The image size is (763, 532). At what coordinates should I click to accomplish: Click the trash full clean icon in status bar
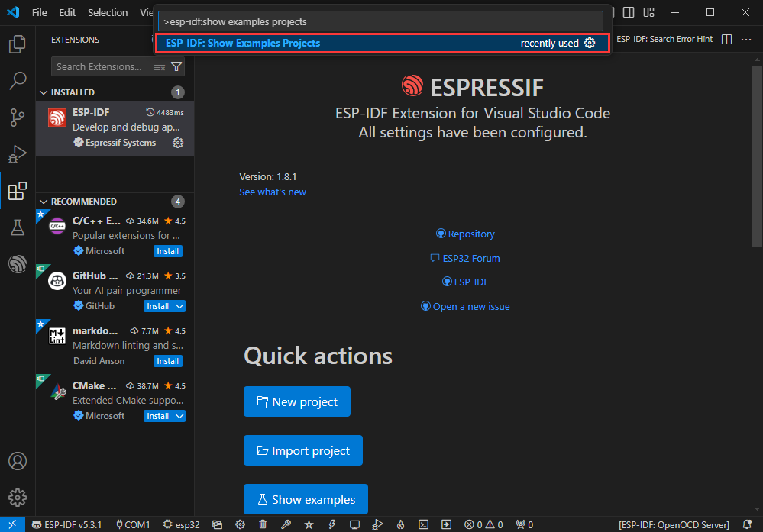263,524
